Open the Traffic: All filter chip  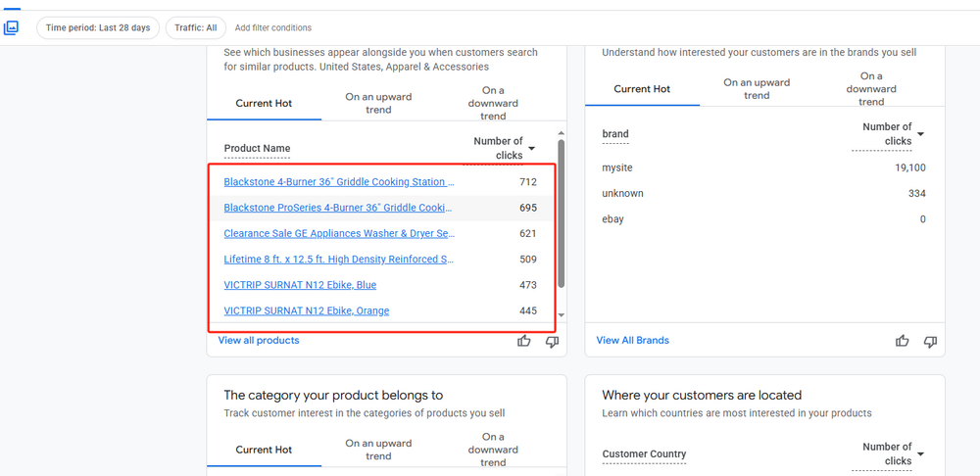pyautogui.click(x=195, y=27)
